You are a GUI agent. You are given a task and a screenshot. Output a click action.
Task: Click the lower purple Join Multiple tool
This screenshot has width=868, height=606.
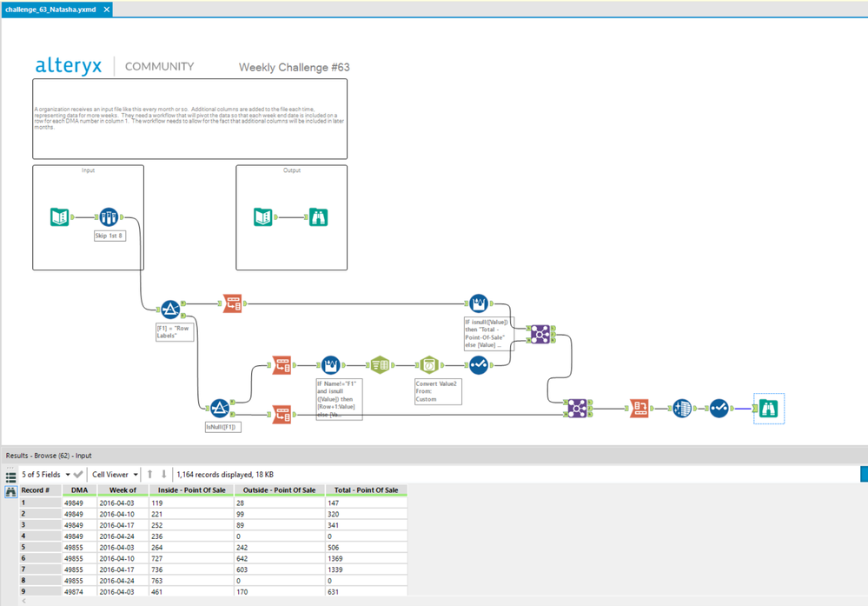point(577,409)
